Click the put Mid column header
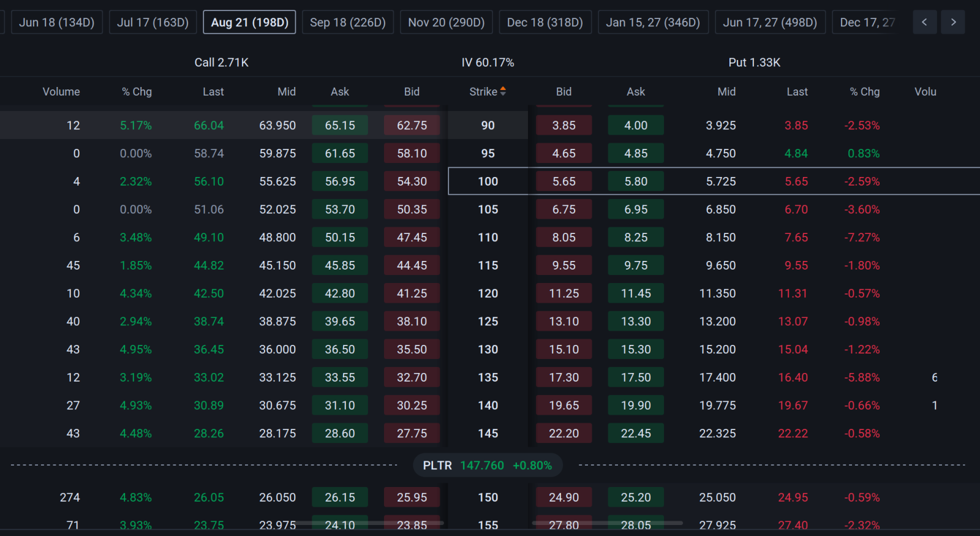 [726, 91]
